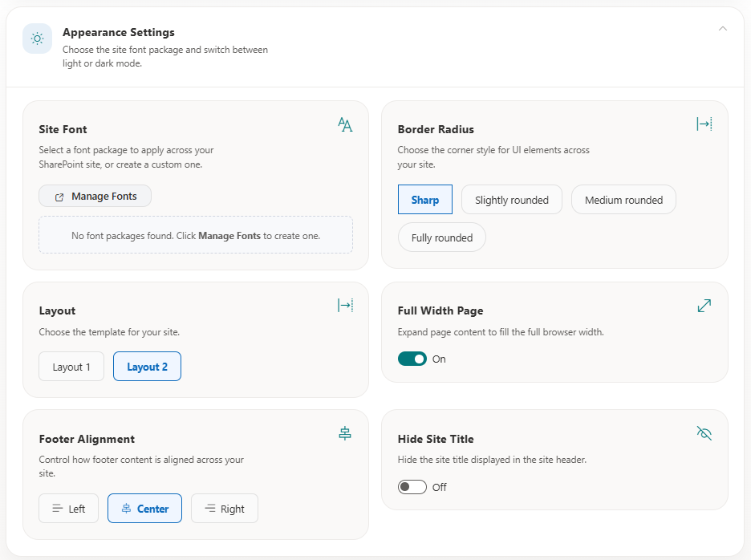Click the sun icon beside Appearance Settings
The height and width of the screenshot is (560, 751).
pyautogui.click(x=38, y=39)
